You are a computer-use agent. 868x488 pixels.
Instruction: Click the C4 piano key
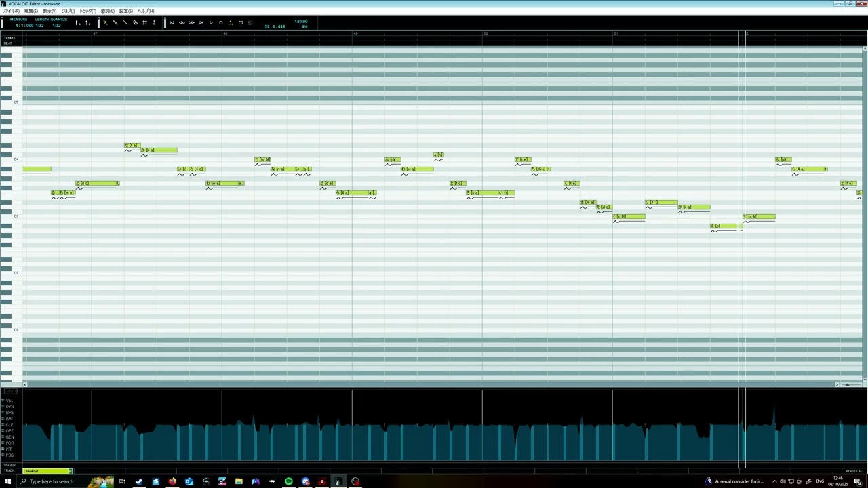point(11,159)
